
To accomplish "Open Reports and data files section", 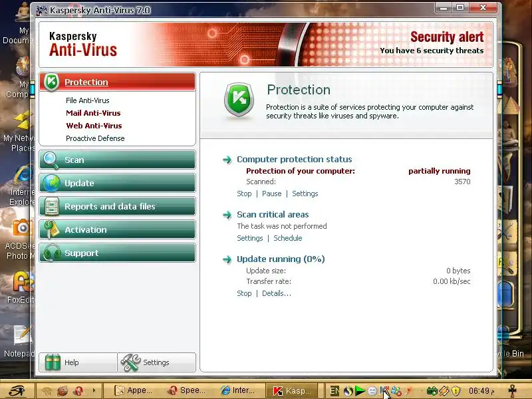I will coord(118,206).
